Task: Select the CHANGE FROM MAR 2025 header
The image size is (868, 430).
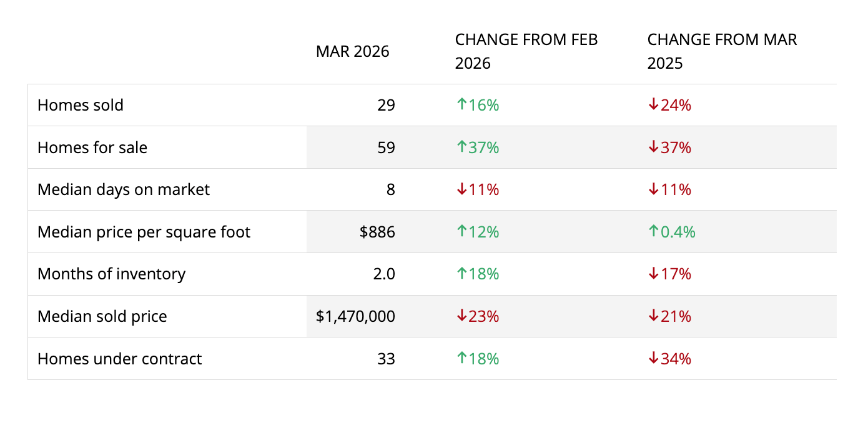Action: (722, 51)
